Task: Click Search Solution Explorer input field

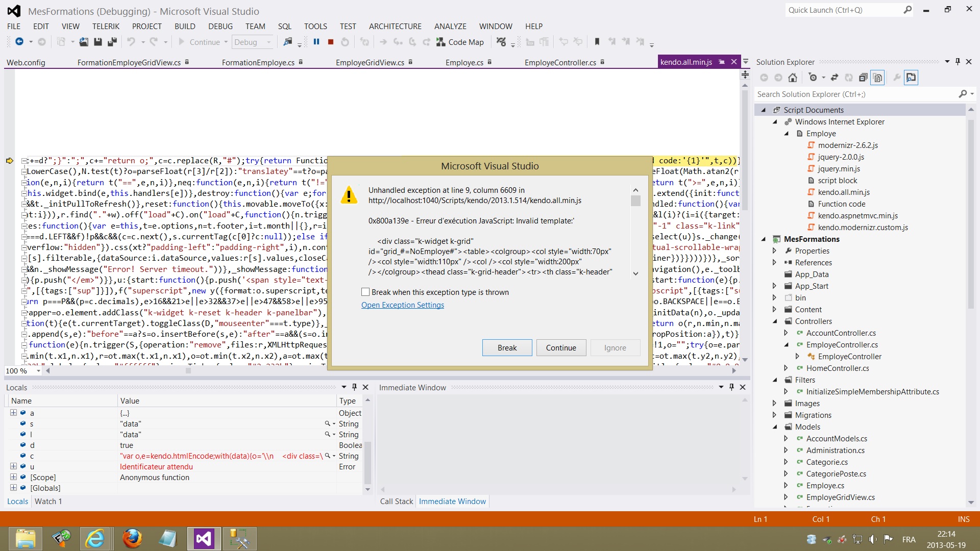Action: click(x=856, y=94)
